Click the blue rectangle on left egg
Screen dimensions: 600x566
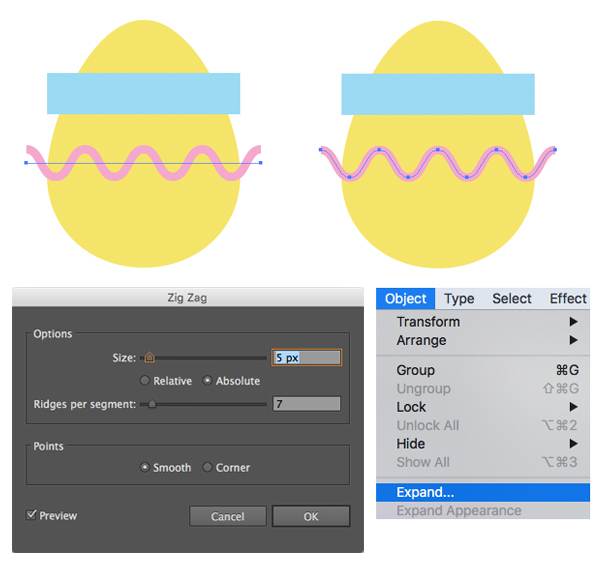click(x=143, y=93)
